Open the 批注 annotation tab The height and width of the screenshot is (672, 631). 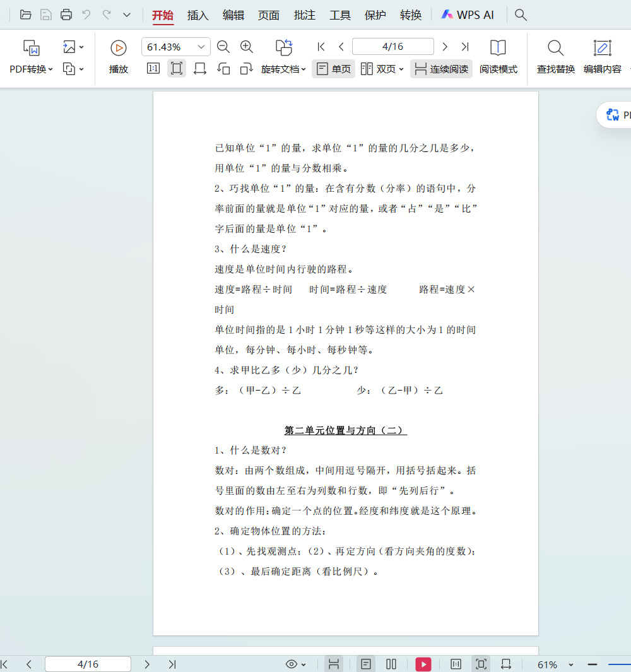(x=305, y=15)
